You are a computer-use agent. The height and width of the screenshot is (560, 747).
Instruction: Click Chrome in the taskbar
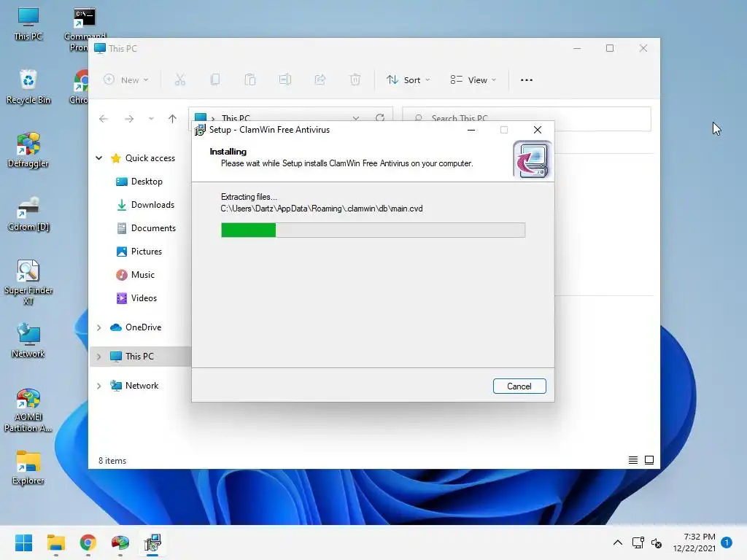coord(88,542)
